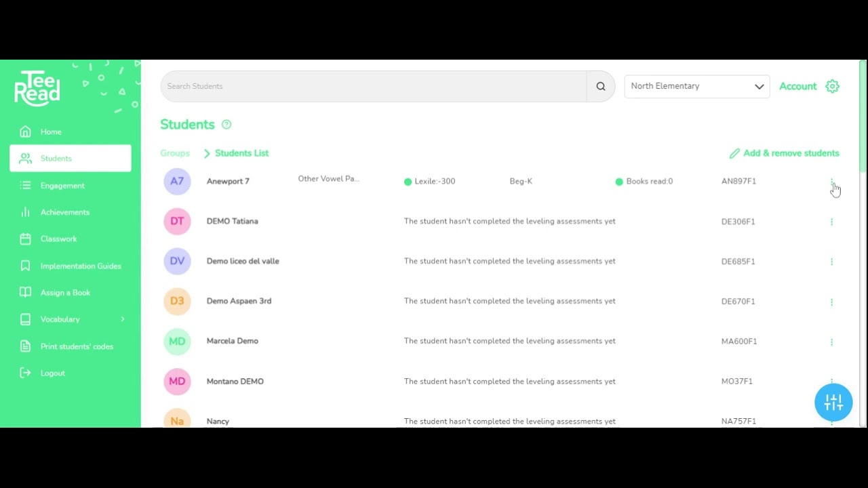Click the D3 avatar of Demo Aspaen 3rd
Image resolution: width=868 pixels, height=488 pixels.
(x=177, y=301)
